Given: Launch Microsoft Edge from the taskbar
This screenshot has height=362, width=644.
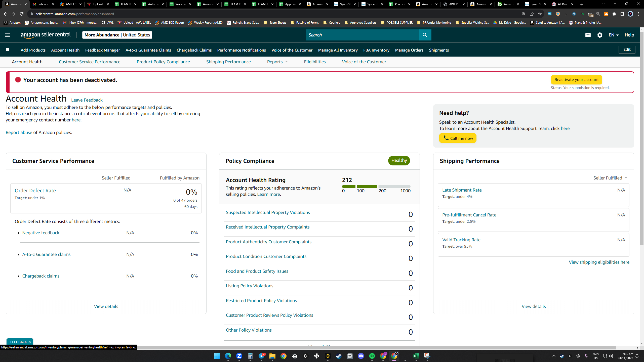Looking at the screenshot, I should click(x=228, y=356).
